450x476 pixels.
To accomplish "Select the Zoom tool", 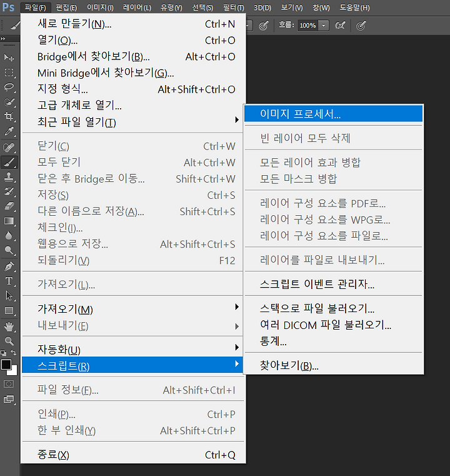I will (x=9, y=342).
